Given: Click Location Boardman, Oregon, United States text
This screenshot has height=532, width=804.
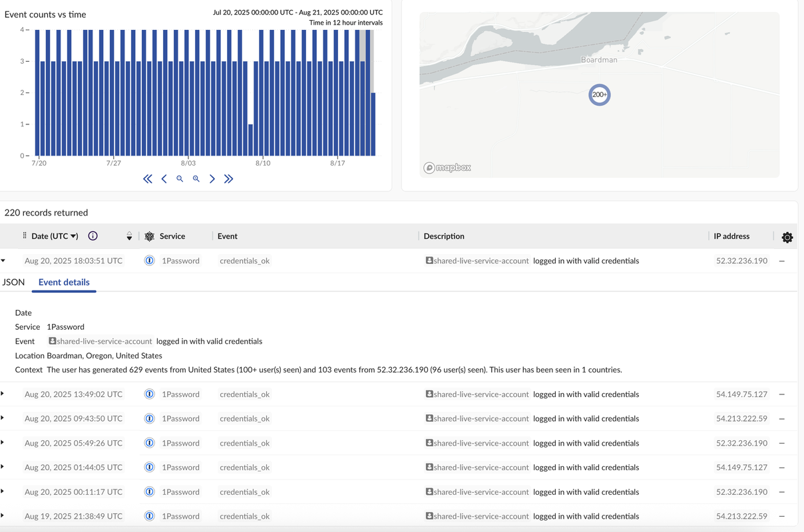Looking at the screenshot, I should click(x=89, y=356).
